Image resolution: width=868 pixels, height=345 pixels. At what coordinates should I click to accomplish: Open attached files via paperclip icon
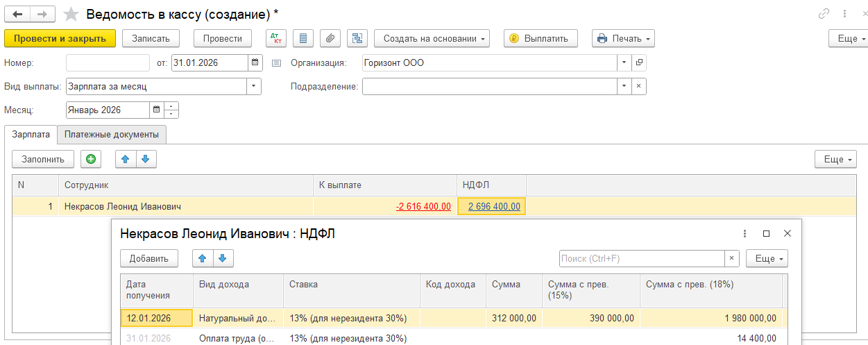(330, 38)
